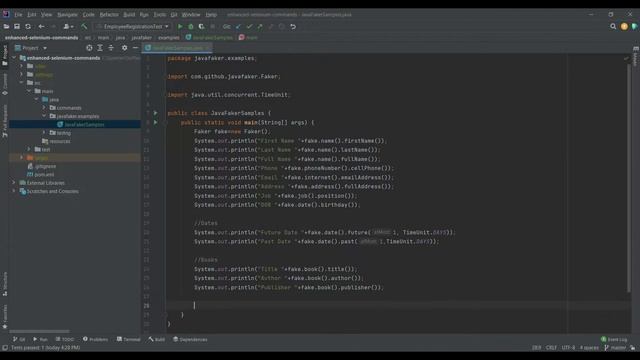Screen dimensions: 640x360
Task: Expand Scratches and Consoles node
Action: pyautogui.click(x=14, y=191)
